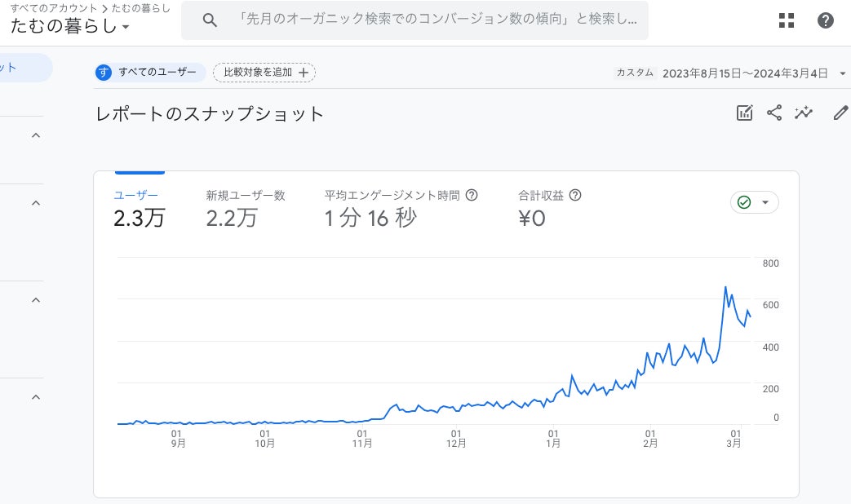Open the Insights sparkline icon
The height and width of the screenshot is (504, 851).
coord(804,113)
